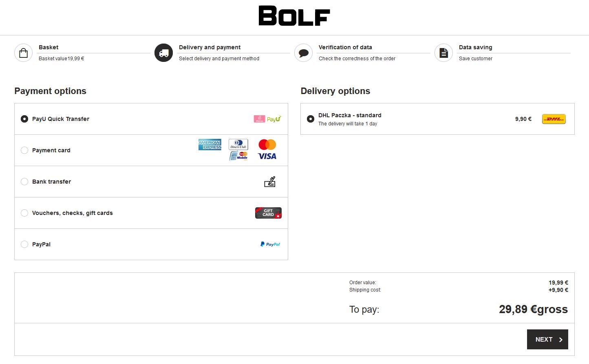Click the Gift Card icon
Viewport: 589px width, 364px height.
pyautogui.click(x=268, y=213)
